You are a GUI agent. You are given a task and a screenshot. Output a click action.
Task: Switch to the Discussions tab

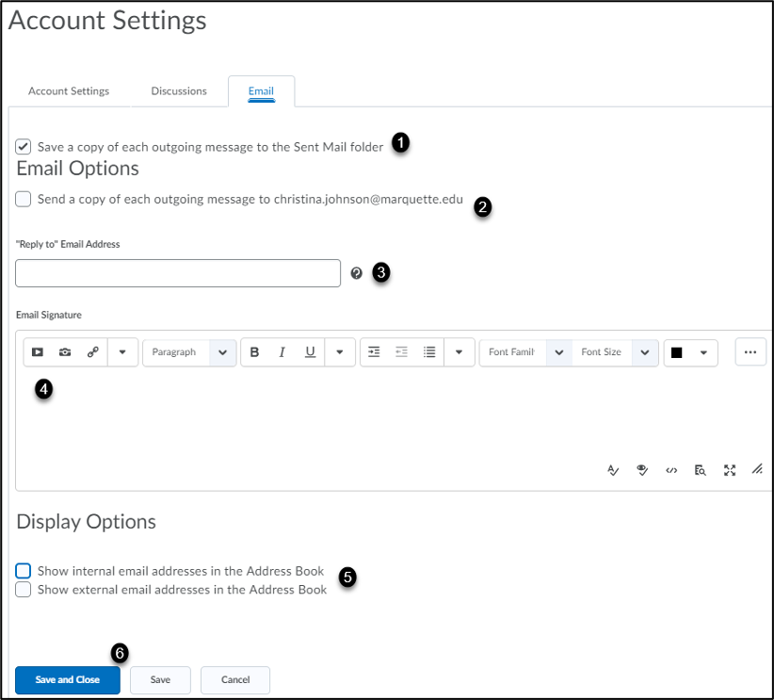179,91
